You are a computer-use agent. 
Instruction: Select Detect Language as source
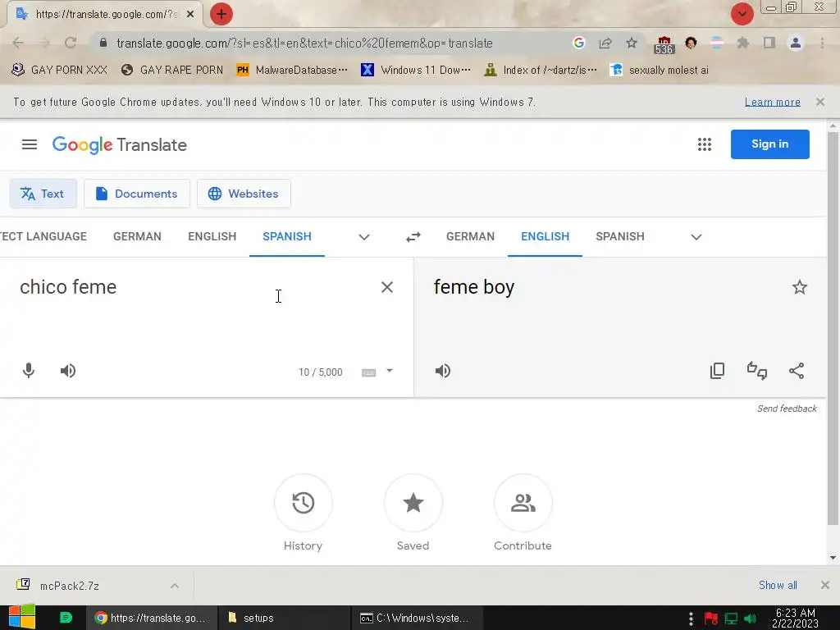click(x=43, y=236)
